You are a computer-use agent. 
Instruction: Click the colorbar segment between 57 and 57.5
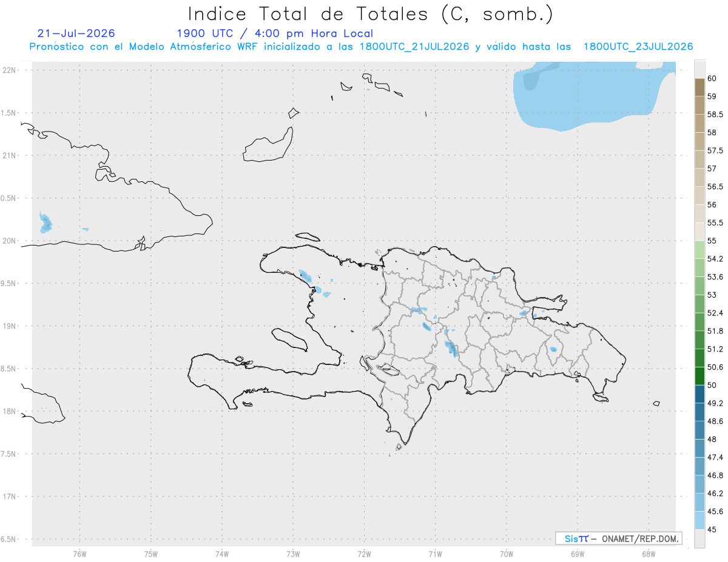(x=699, y=159)
